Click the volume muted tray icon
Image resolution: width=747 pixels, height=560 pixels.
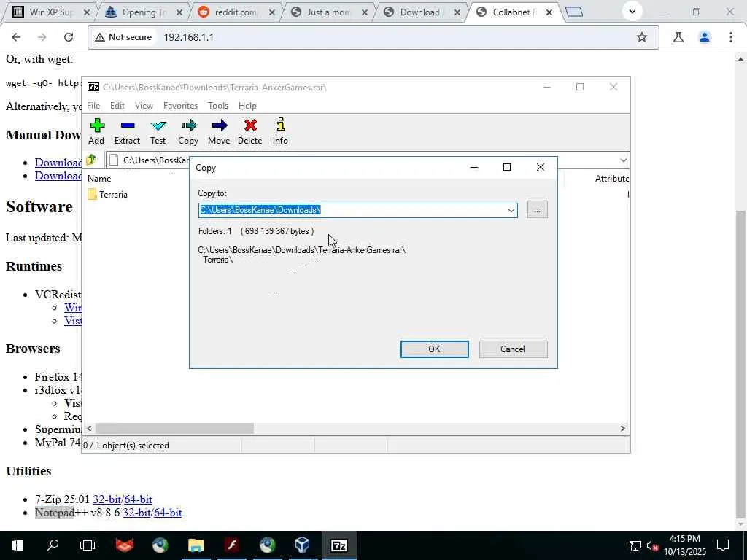pyautogui.click(x=653, y=545)
